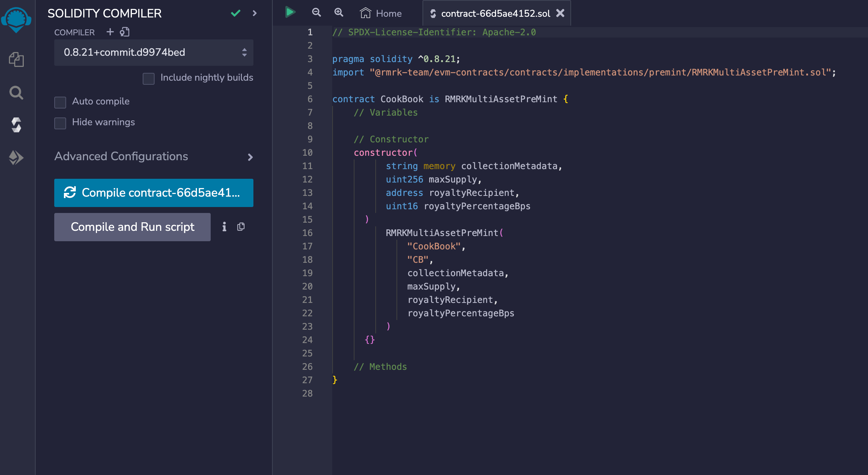Enable Include nightly builds checkbox
This screenshot has width=868, height=475.
(149, 78)
